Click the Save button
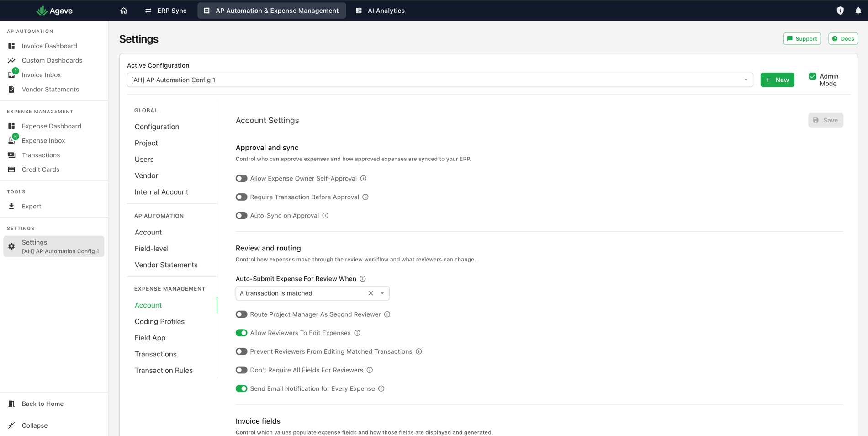Viewport: 868px width, 436px height. (x=826, y=120)
